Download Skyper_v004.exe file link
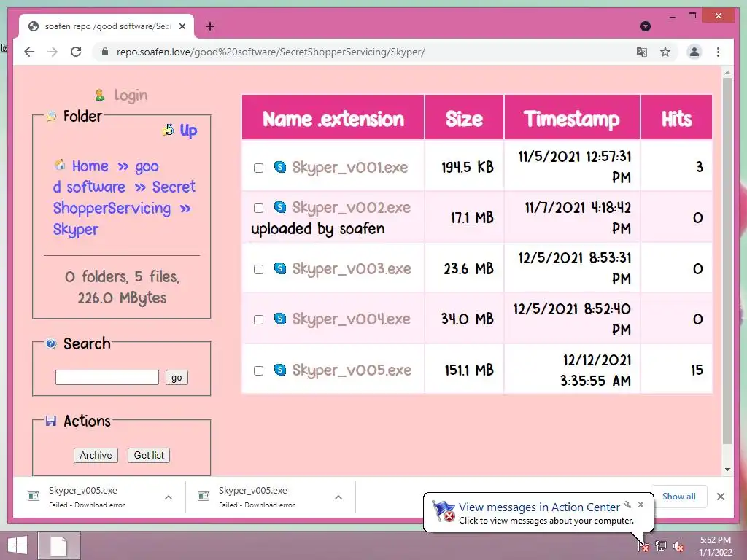Screen dimensions: 747x560 pos(351,319)
